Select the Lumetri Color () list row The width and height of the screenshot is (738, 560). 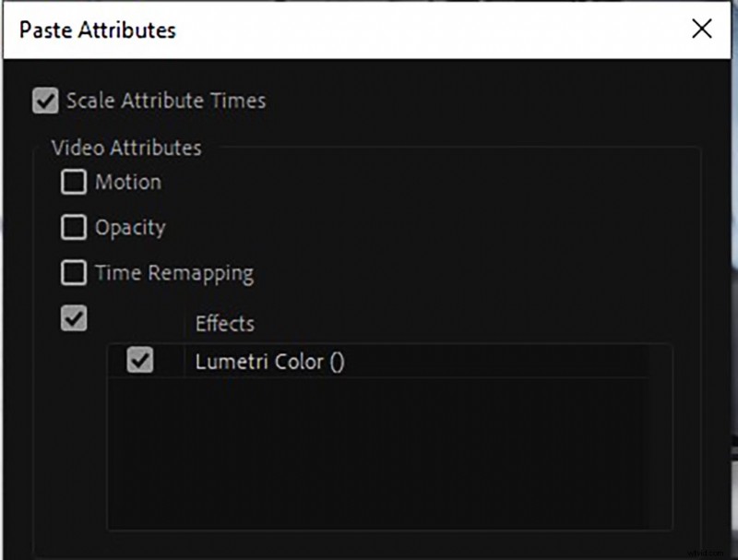268,362
